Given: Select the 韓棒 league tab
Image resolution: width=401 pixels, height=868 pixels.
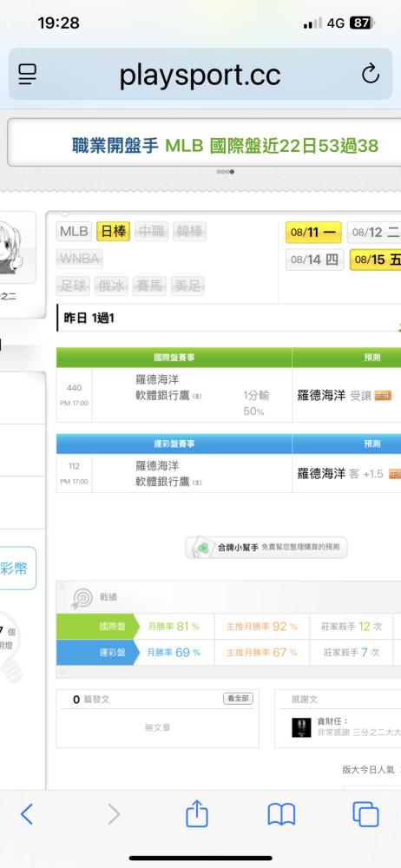Looking at the screenshot, I should pos(189,232).
